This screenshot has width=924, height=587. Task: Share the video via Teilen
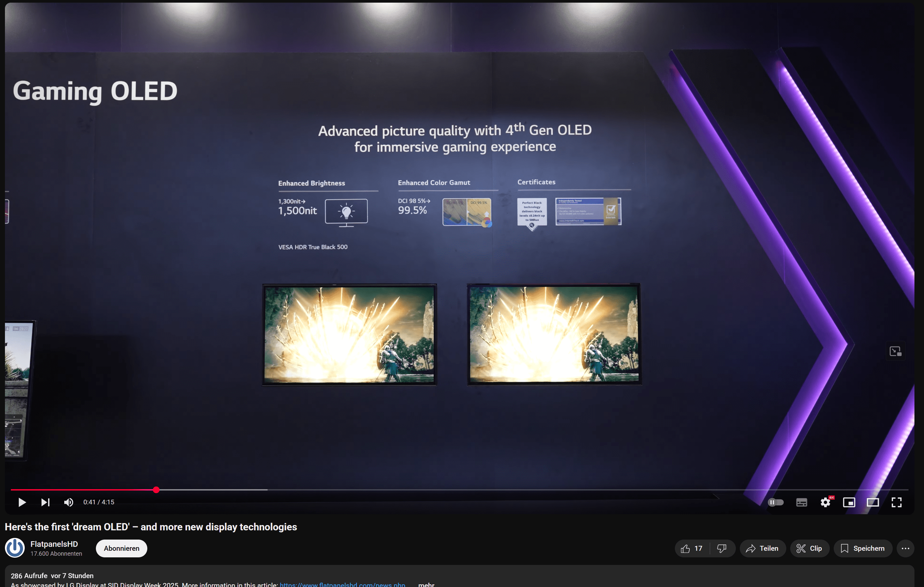click(763, 549)
